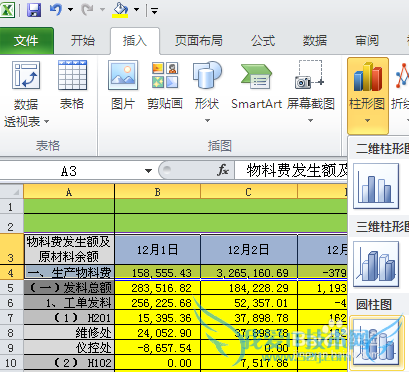This screenshot has width=409, height=372.
Task: Select row 7 header
Action: tap(12, 318)
